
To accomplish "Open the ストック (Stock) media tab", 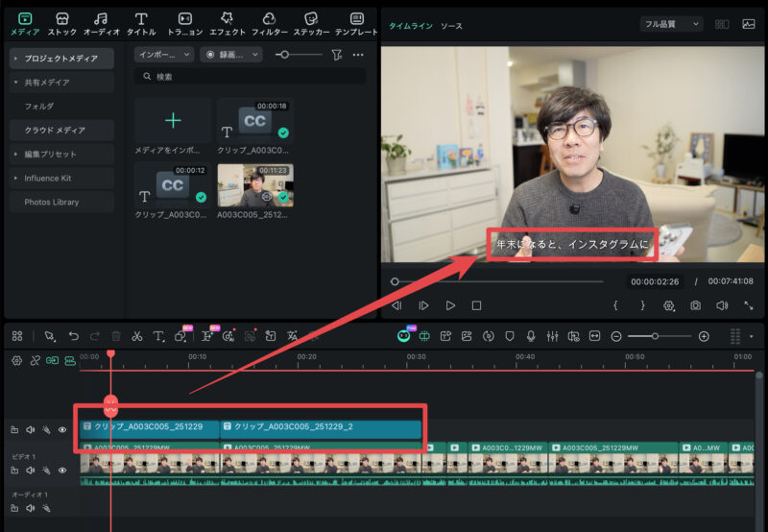I will (x=61, y=24).
